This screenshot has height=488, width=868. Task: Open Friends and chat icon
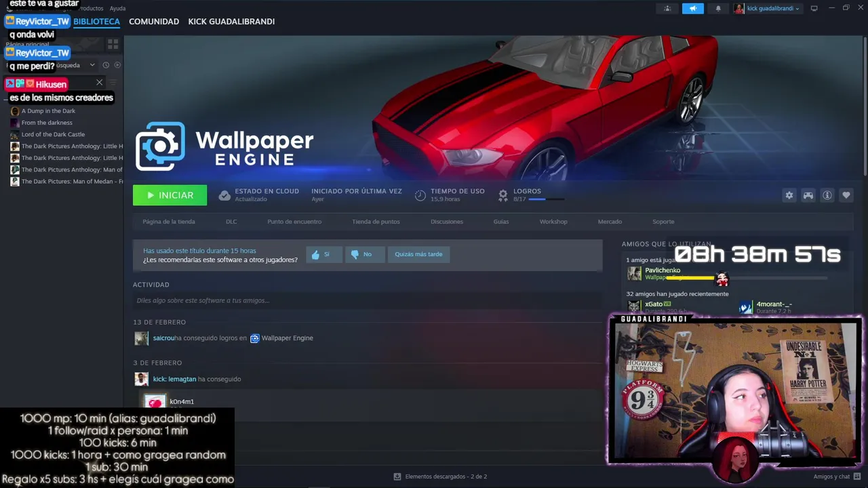tap(857, 476)
